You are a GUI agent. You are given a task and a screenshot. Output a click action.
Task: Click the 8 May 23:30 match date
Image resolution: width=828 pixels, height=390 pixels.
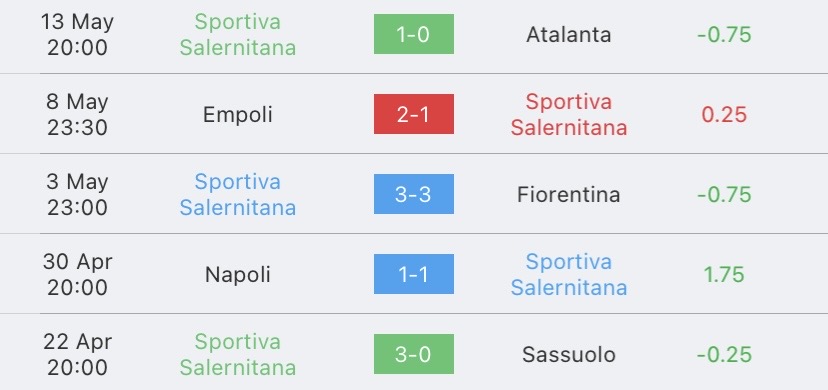tap(77, 115)
